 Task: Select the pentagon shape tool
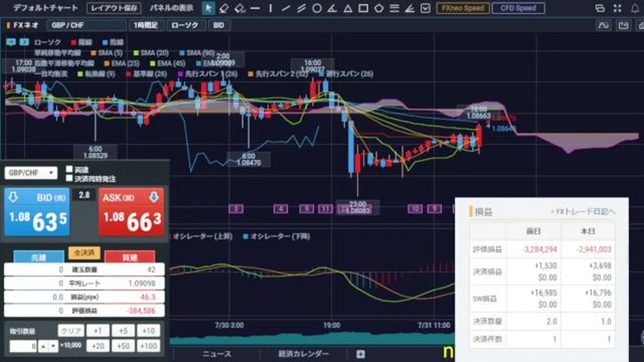click(x=379, y=8)
